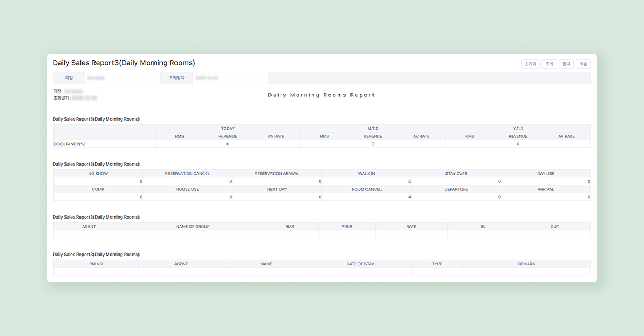644x336 pixels.
Task: Focus the 지점 branch input field
Action: 122,78
